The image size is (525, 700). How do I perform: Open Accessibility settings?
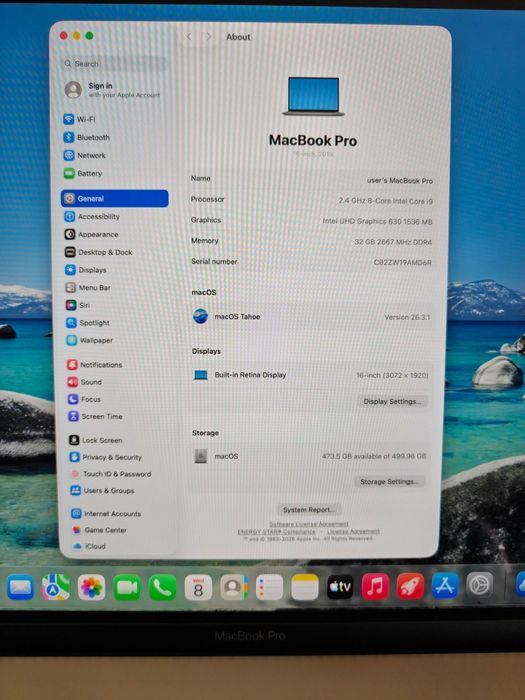92,217
